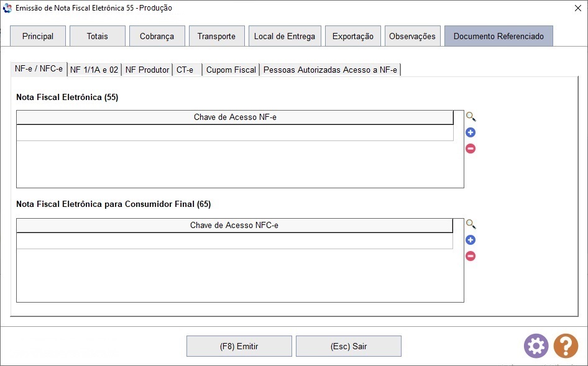Viewport: 588px width, 366px height.
Task: Open the Cobrança tab
Action: click(157, 36)
